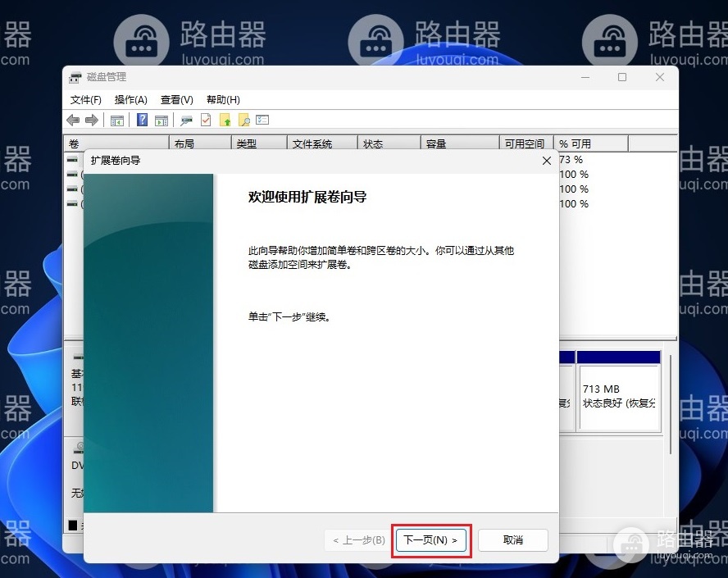Sort by the 布局 column header
This screenshot has height=578, width=728.
[200, 143]
